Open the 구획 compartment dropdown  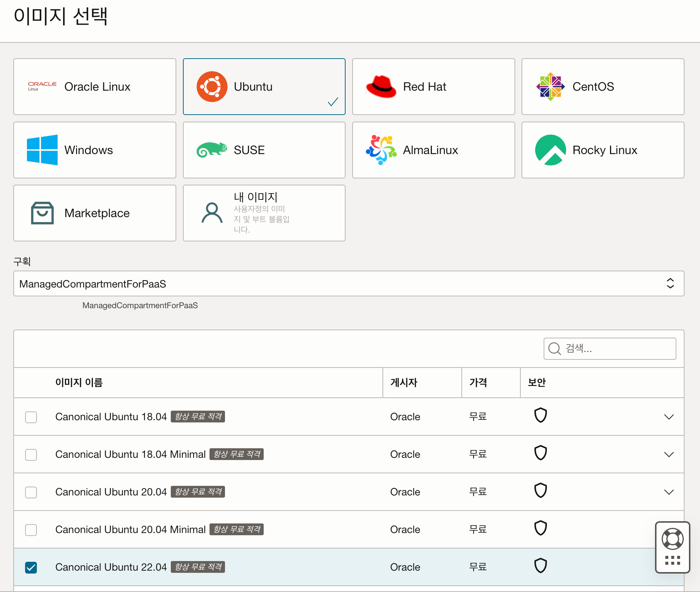tap(349, 283)
